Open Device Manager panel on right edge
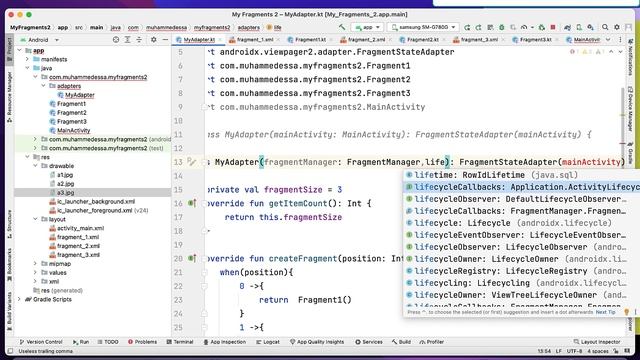 coord(630,109)
